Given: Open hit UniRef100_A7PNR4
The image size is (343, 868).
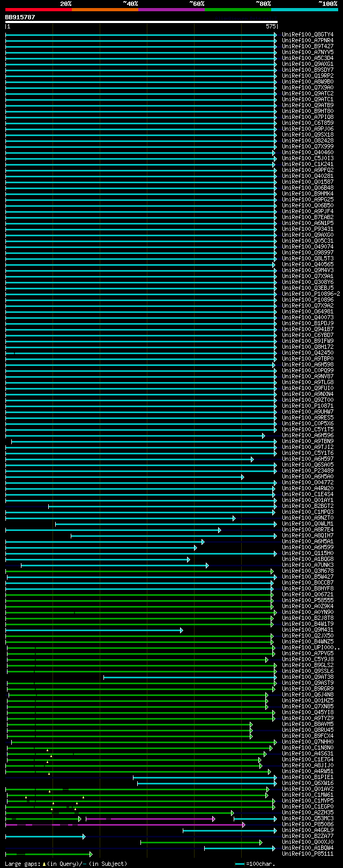Looking at the screenshot, I should point(308,40).
